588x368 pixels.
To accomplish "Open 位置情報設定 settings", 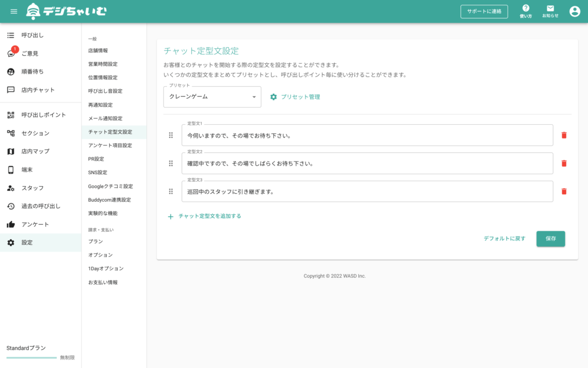I will click(x=103, y=78).
